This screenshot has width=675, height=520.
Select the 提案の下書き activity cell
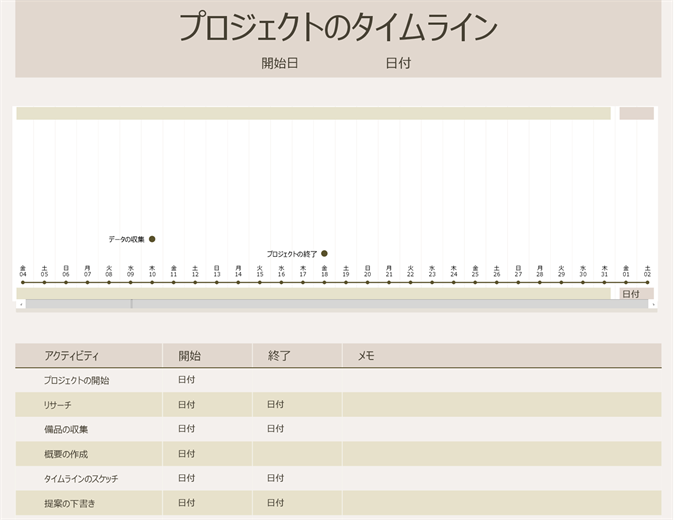coord(70,503)
